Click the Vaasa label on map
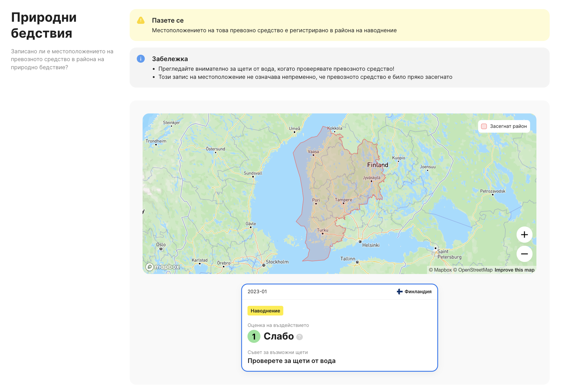Screen dimensions: 561x392 (313, 152)
